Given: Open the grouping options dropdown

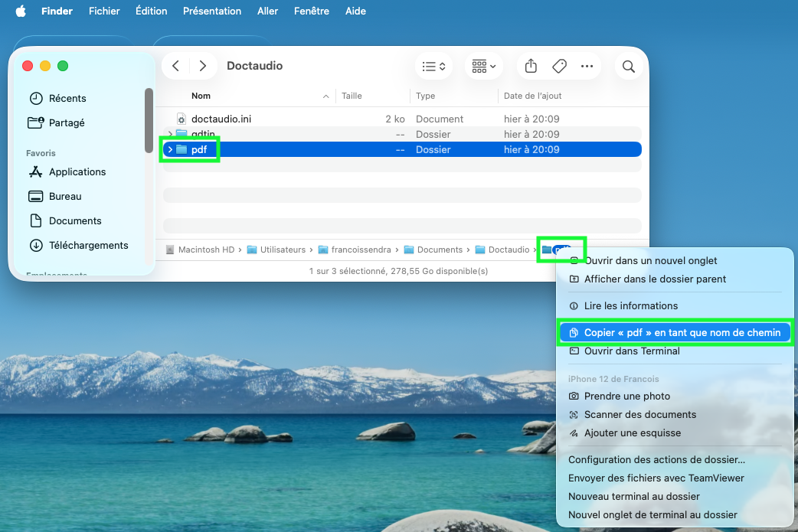Looking at the screenshot, I should 483,66.
